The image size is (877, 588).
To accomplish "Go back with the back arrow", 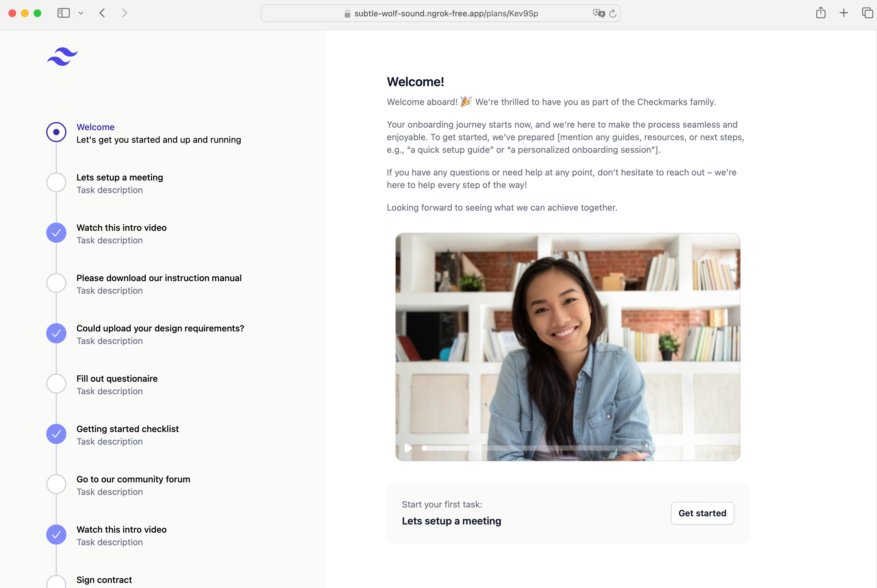I will click(x=102, y=13).
